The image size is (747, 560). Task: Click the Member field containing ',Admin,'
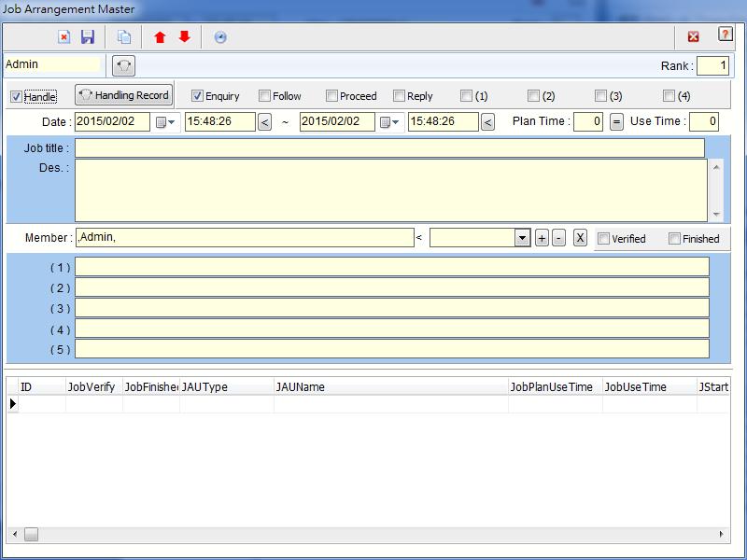pos(245,238)
